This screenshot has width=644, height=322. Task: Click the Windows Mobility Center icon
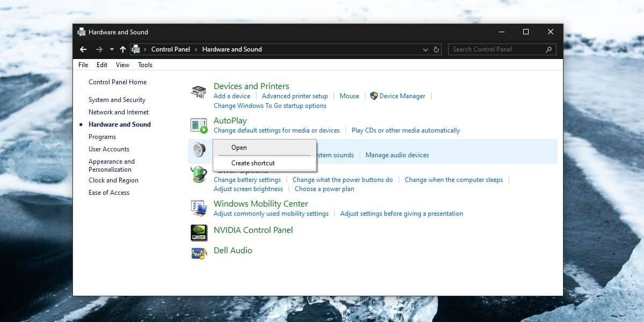point(198,208)
